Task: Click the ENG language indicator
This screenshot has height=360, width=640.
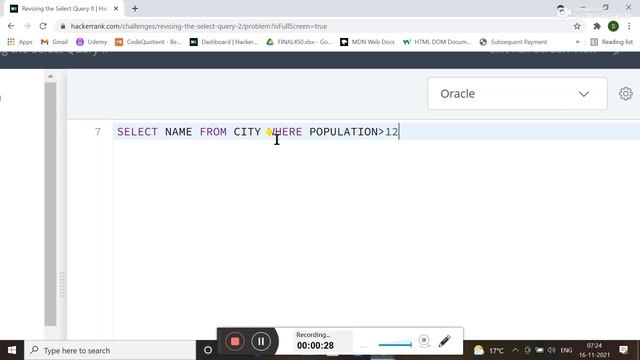Action: [566, 350]
